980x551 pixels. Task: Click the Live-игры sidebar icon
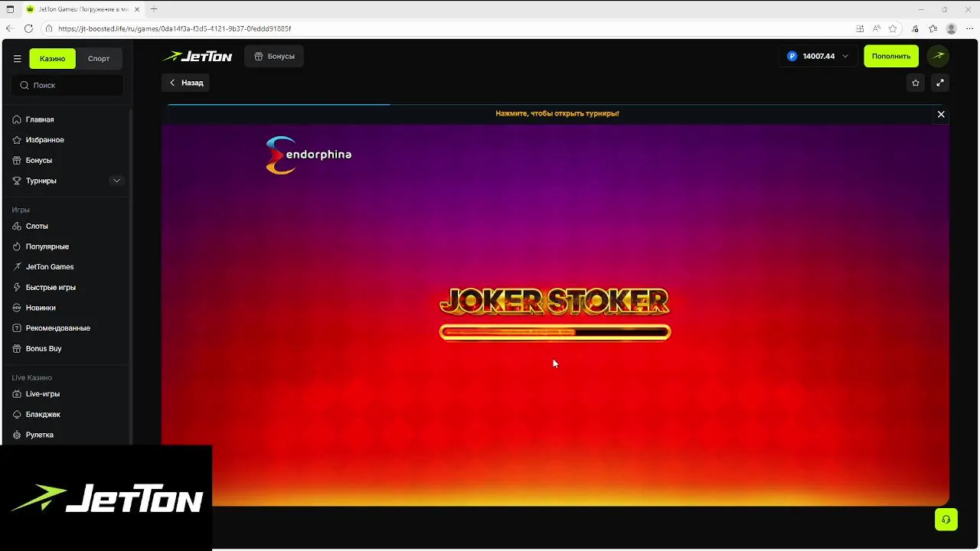click(x=17, y=394)
